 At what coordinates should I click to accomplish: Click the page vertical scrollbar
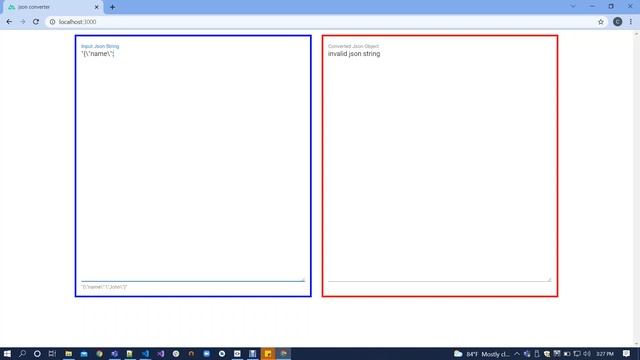coord(637,189)
